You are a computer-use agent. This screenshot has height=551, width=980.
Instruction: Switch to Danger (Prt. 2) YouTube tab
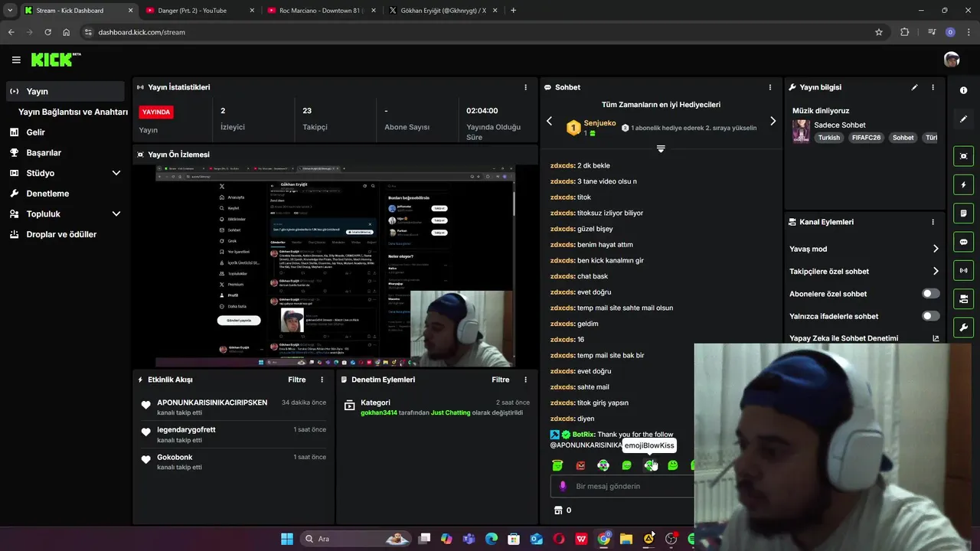(x=198, y=11)
